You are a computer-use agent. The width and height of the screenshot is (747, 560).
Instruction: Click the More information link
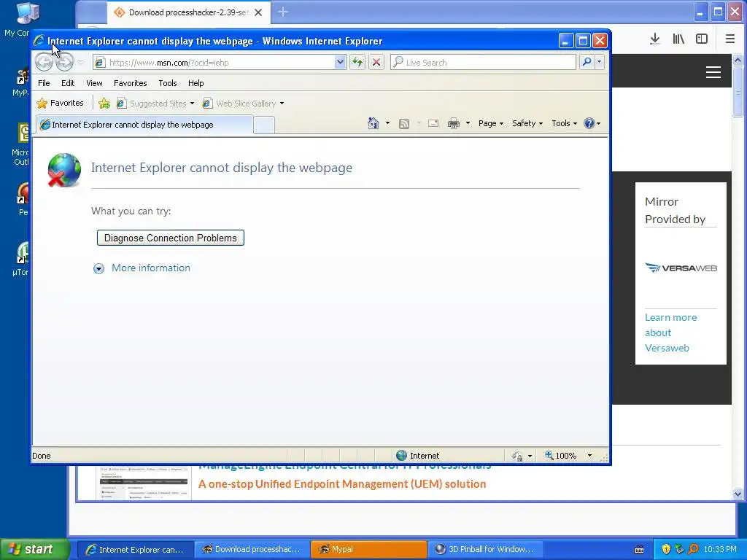click(x=151, y=268)
